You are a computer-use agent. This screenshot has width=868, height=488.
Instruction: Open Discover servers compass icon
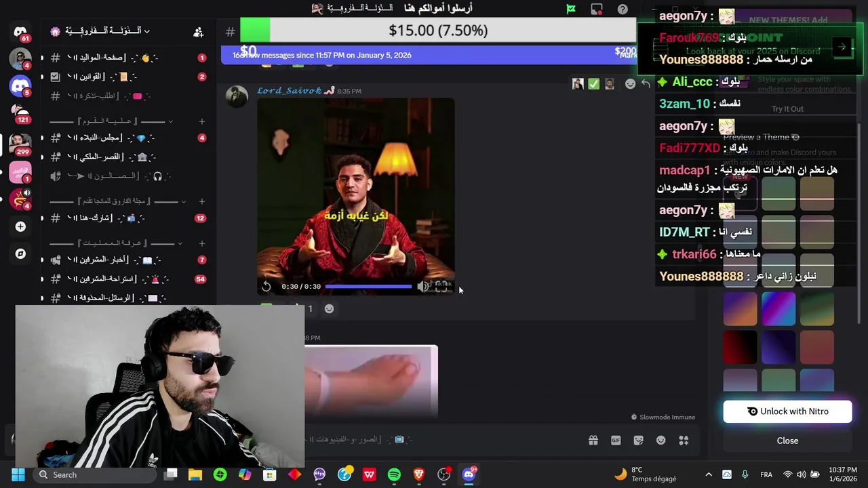[x=20, y=253]
